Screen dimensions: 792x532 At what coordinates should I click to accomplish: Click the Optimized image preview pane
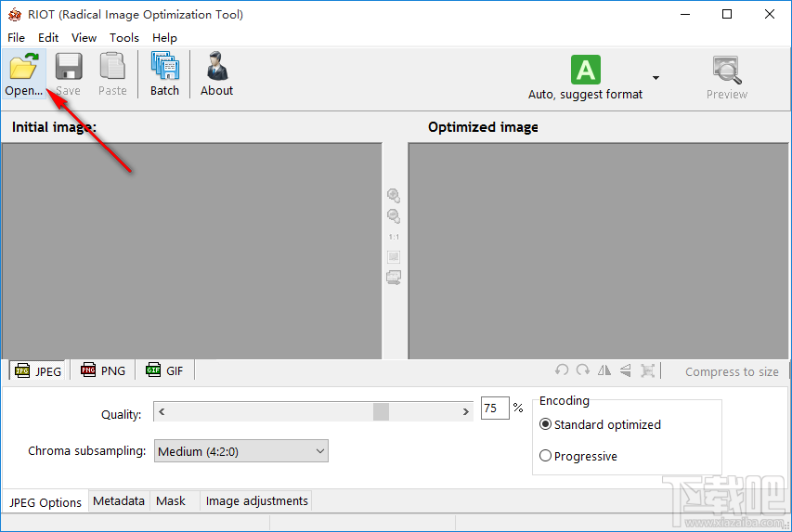598,251
